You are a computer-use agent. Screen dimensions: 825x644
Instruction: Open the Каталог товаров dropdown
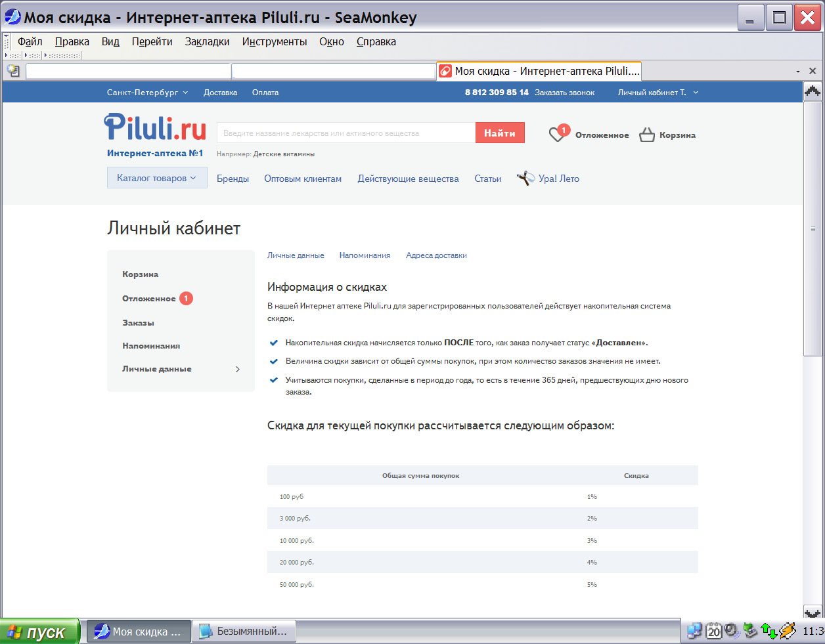157,178
